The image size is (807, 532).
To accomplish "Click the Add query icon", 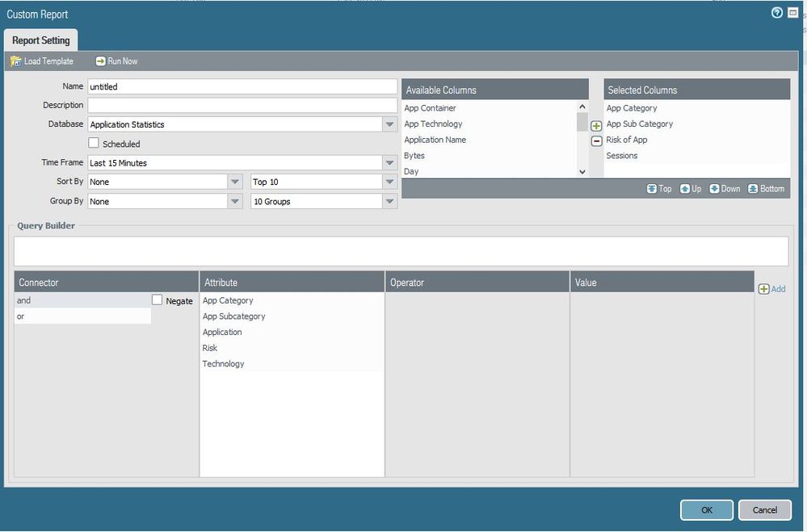I will [x=763, y=289].
